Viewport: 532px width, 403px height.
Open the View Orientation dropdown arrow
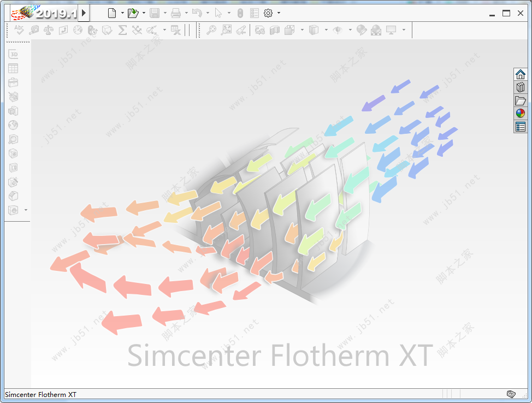click(x=302, y=30)
